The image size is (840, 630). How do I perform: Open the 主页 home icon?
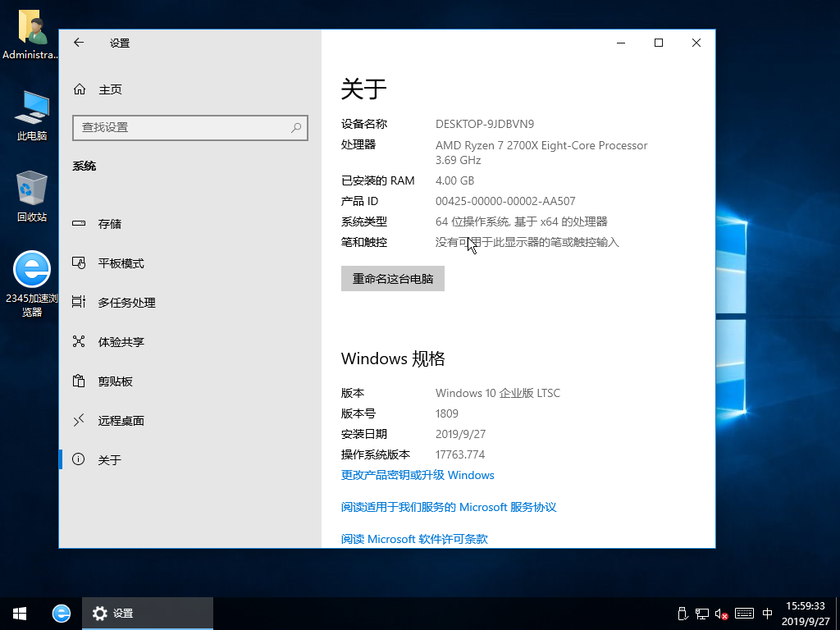tap(80, 89)
